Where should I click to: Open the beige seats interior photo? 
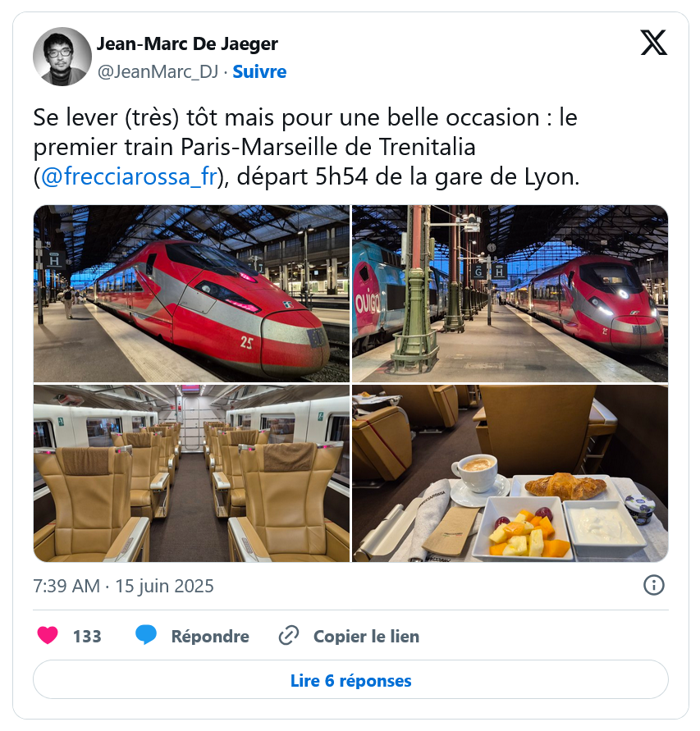[x=191, y=473]
